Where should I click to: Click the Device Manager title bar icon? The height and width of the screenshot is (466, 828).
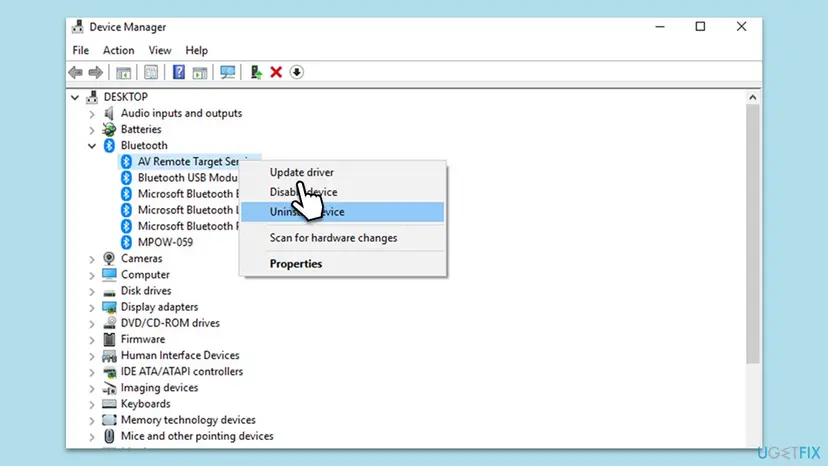78,26
